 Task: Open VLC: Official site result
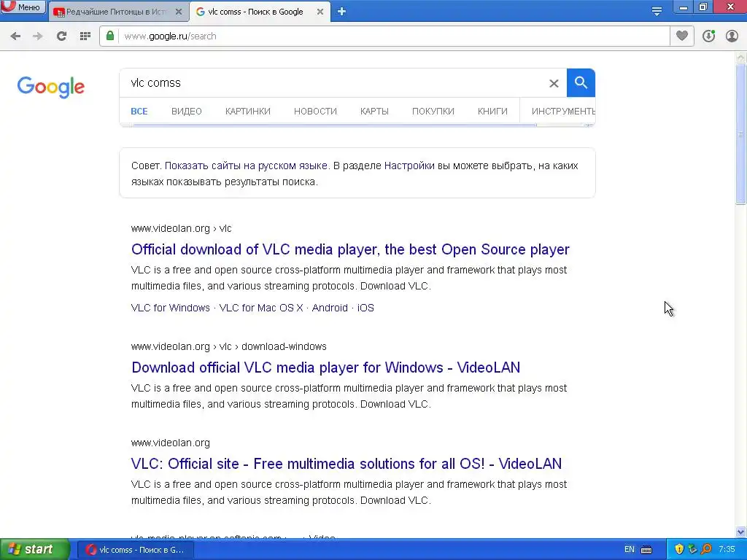coord(347,464)
